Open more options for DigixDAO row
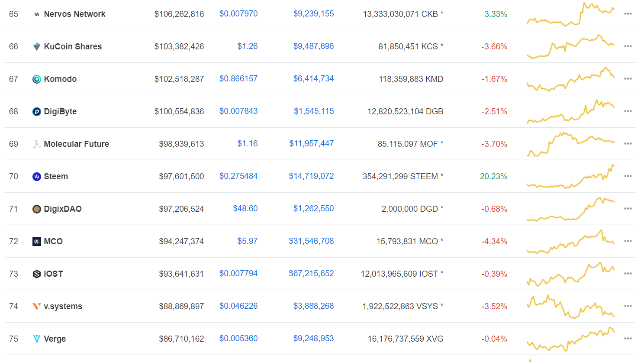644x362 pixels. click(x=628, y=209)
